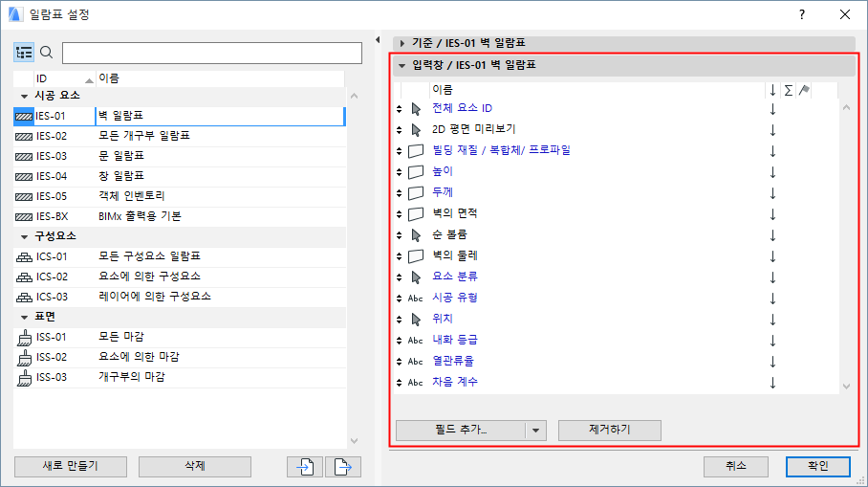Click the 필드 추가... button
This screenshot has width=868, height=487.
pyautogui.click(x=461, y=431)
